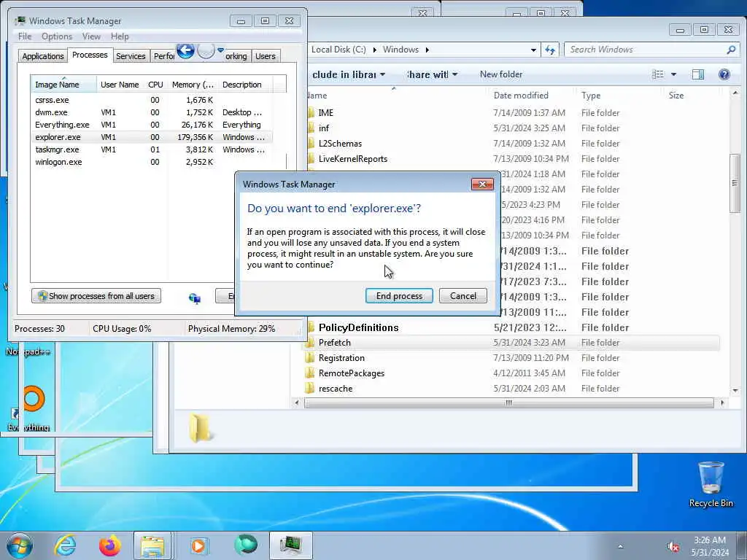The width and height of the screenshot is (747, 560).
Task: Open the View menu in Task Manager
Action: point(91,36)
